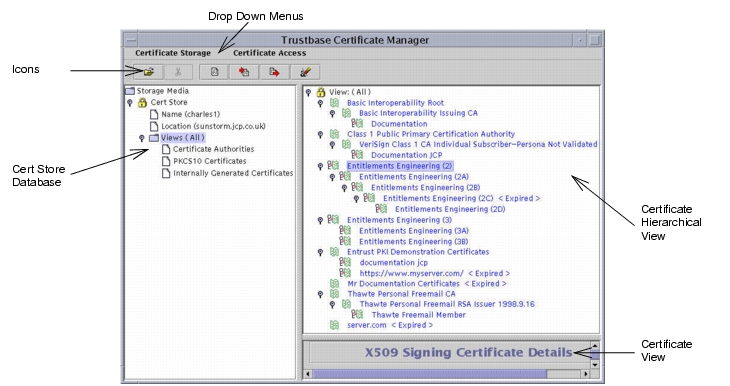The image size is (730, 386).
Task: Open the window menu button in title bar
Action: coord(131,41)
